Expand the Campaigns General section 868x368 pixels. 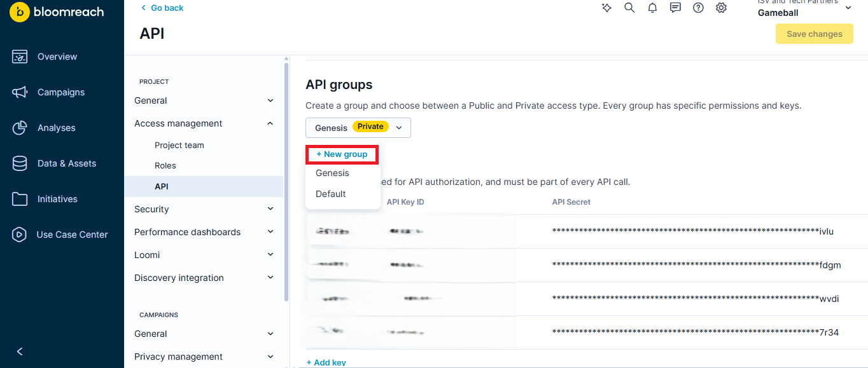click(x=204, y=334)
